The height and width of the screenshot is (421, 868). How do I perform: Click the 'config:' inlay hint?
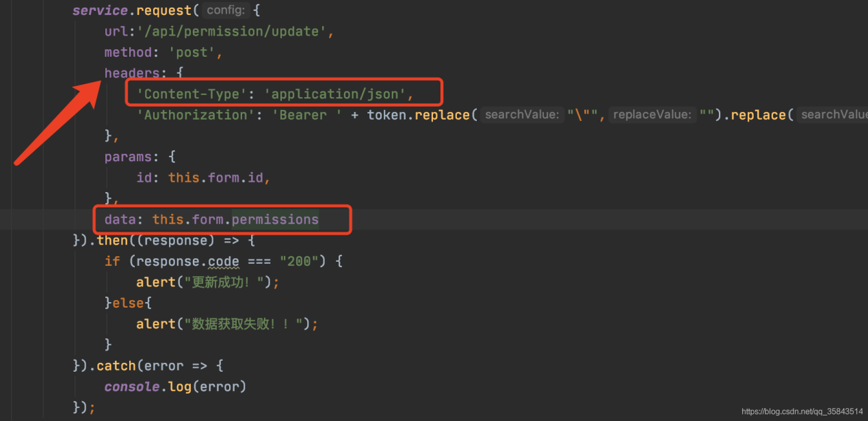point(226,10)
